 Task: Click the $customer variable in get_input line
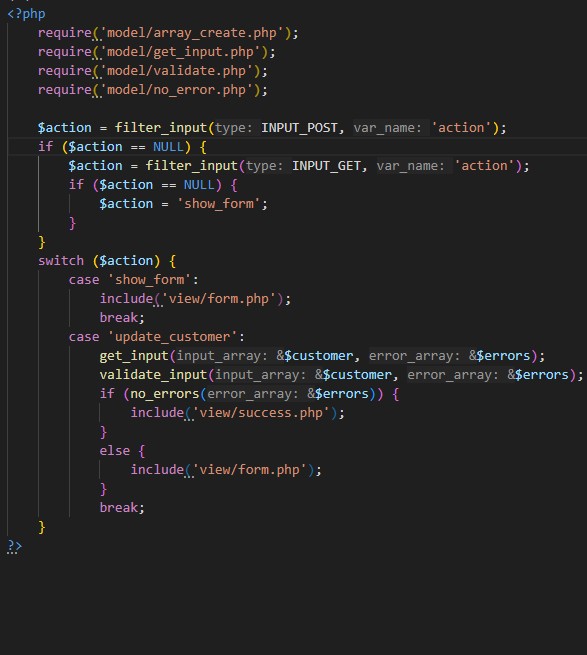318,356
